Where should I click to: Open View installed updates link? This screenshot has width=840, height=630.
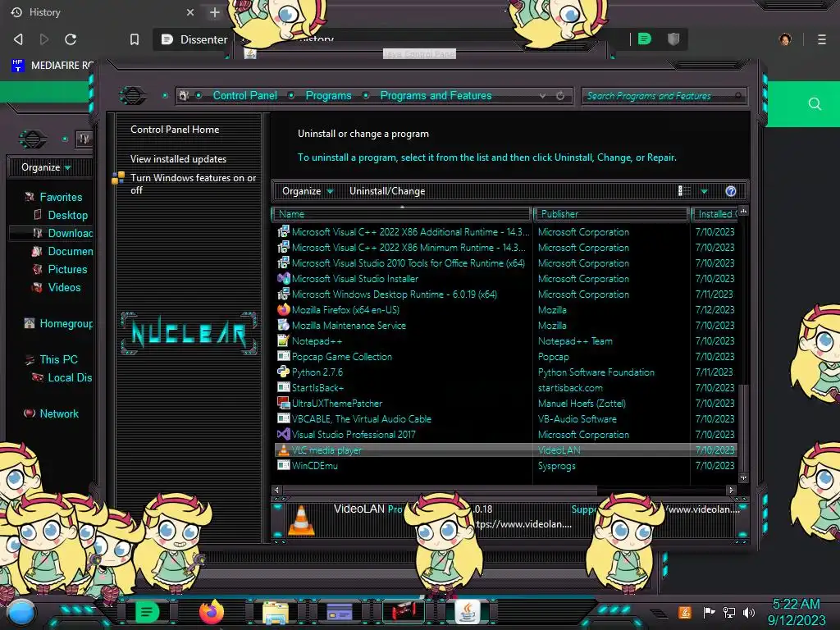pos(178,159)
